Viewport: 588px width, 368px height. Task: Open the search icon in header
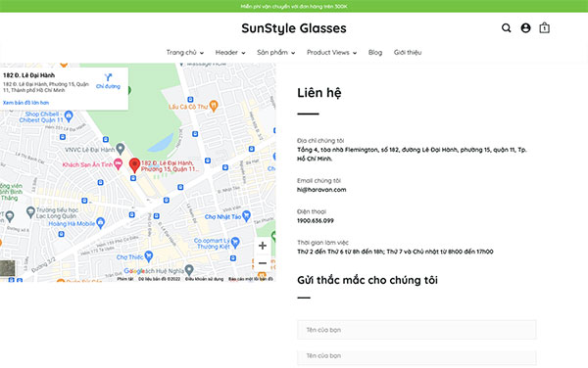click(x=506, y=28)
